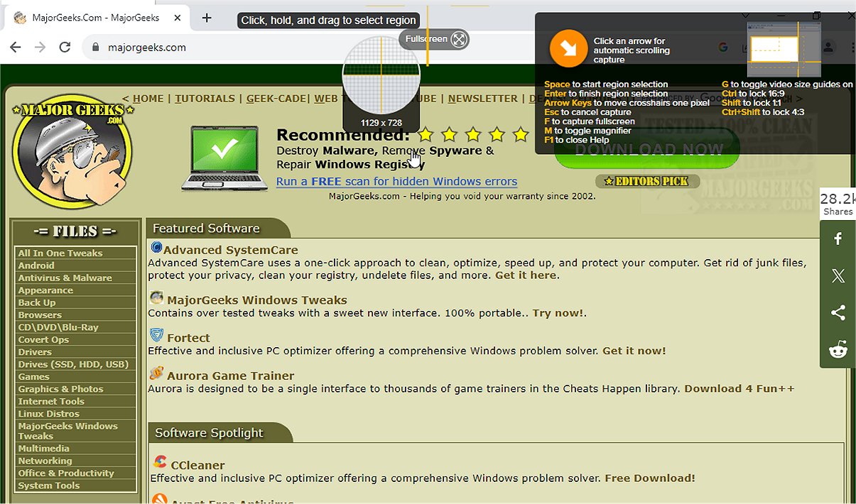856x504 pixels.
Task: Open the HOME menu link
Action: click(148, 99)
